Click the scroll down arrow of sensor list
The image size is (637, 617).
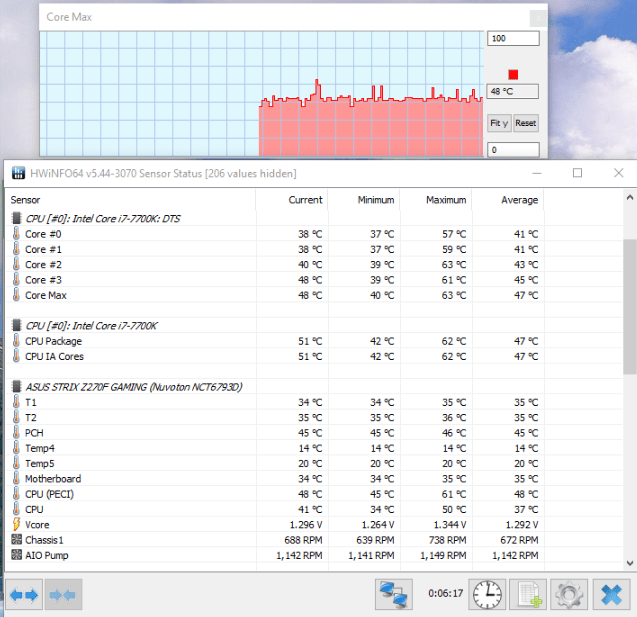point(630,563)
